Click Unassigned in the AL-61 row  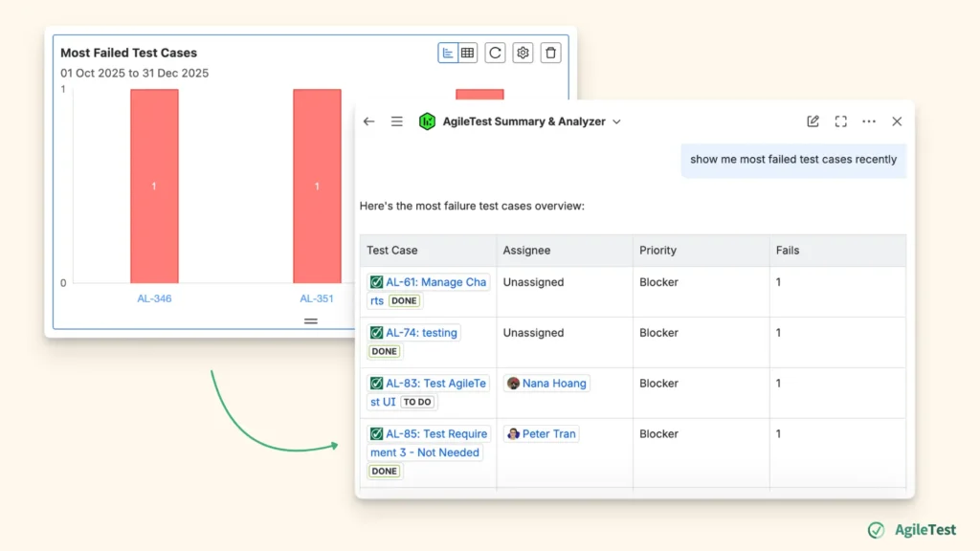tap(533, 282)
